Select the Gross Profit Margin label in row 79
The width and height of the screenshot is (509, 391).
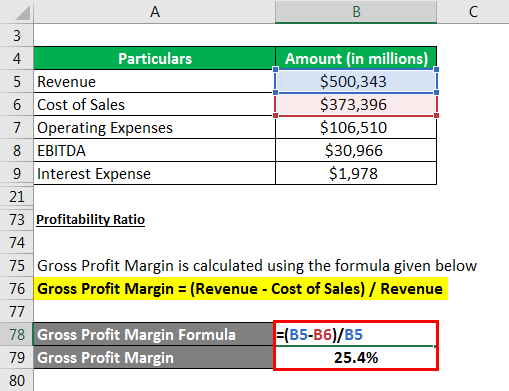click(155, 357)
